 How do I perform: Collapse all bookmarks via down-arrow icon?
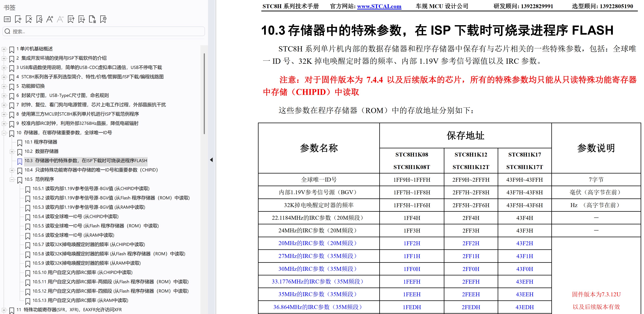tap(82, 19)
